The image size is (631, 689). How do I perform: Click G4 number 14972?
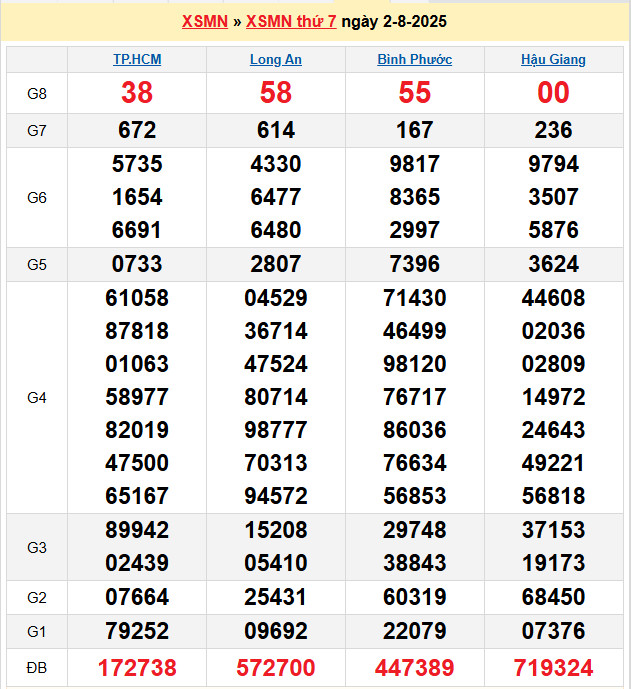click(553, 397)
